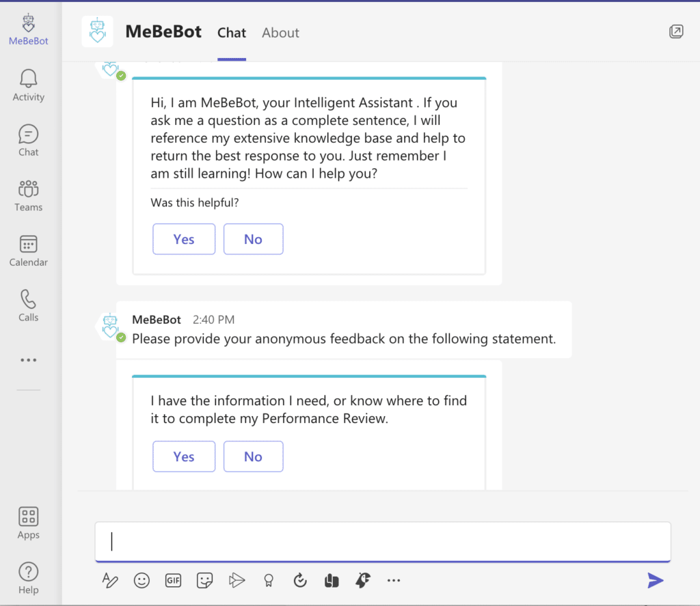Click the Performance Review statement text
Image resolution: width=700 pixels, height=606 pixels.
coord(308,410)
